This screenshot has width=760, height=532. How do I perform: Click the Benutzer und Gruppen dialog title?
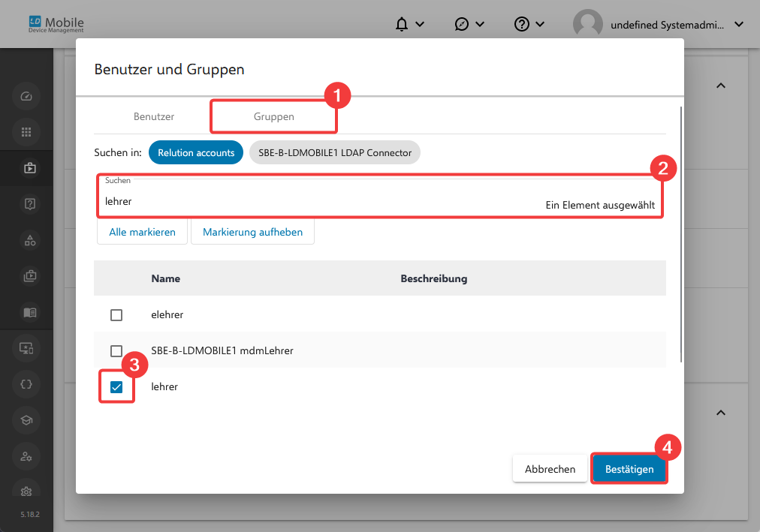[x=169, y=69]
